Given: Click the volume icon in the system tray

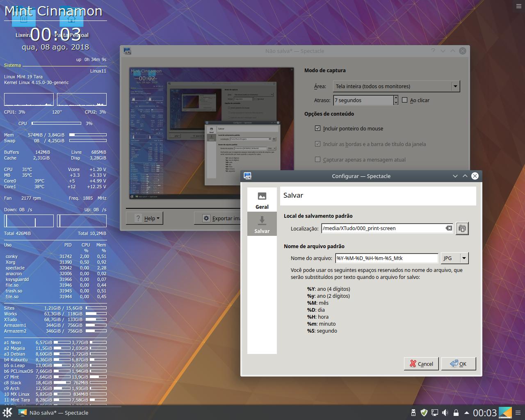Looking at the screenshot, I should click(x=445, y=413).
